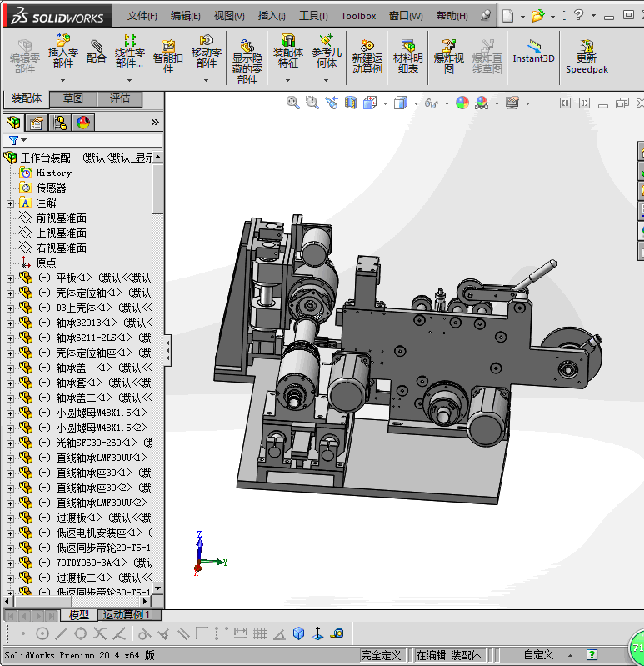The image size is (644, 666).
Task: Open the 插入零部件 dropdown arrow
Action: click(x=63, y=80)
